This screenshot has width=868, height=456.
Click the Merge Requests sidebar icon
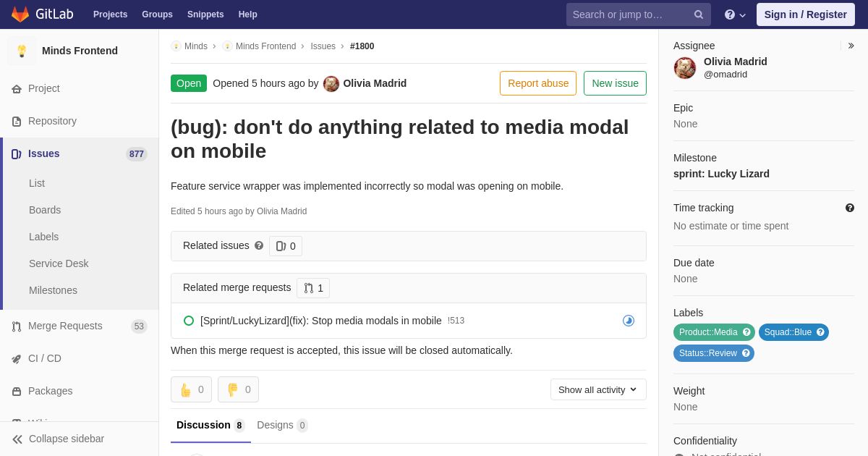coord(17,326)
